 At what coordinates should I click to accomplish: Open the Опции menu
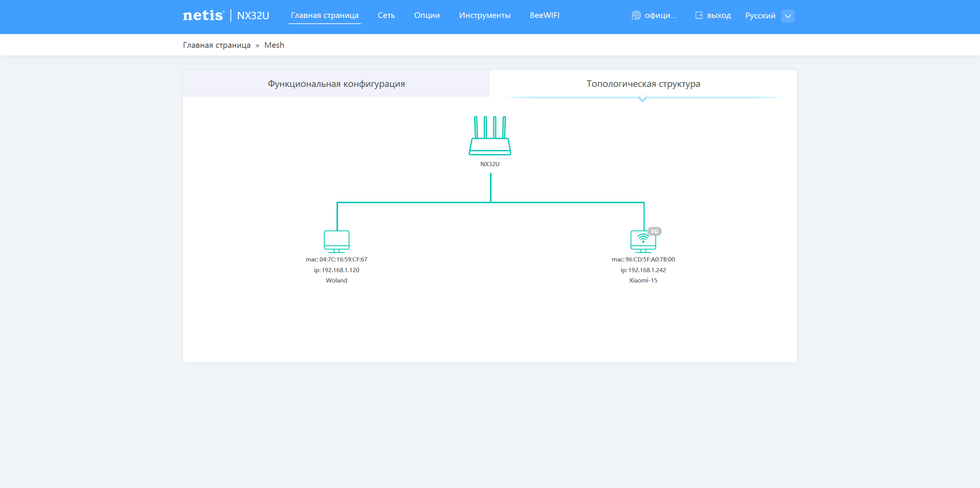click(x=426, y=15)
